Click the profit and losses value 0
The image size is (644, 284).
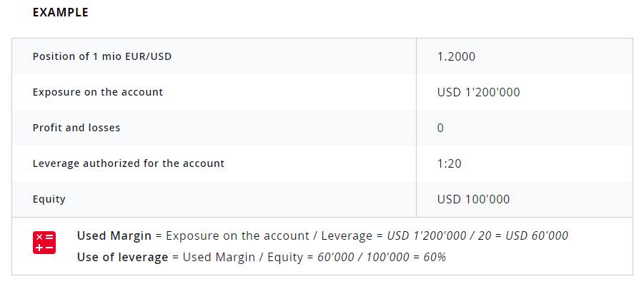point(440,128)
